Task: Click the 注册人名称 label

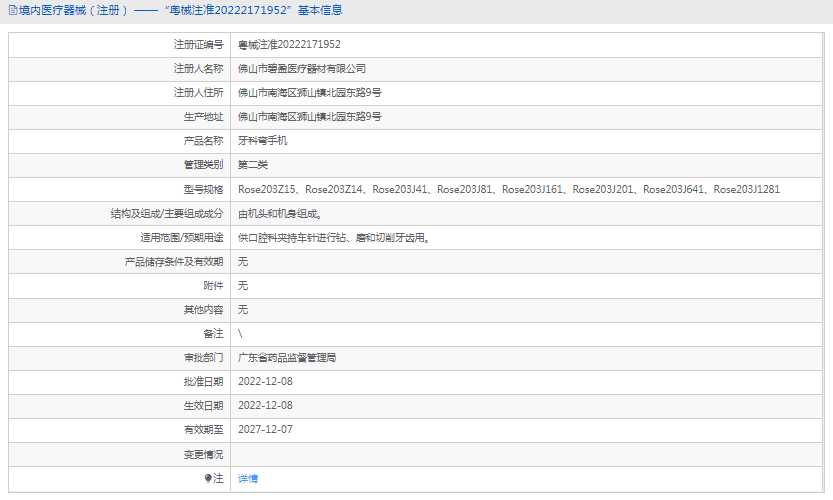Action: click(x=198, y=69)
